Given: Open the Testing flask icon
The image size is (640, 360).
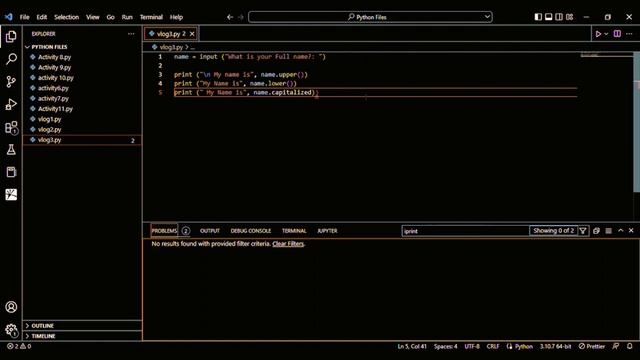Looking at the screenshot, I should (x=11, y=150).
